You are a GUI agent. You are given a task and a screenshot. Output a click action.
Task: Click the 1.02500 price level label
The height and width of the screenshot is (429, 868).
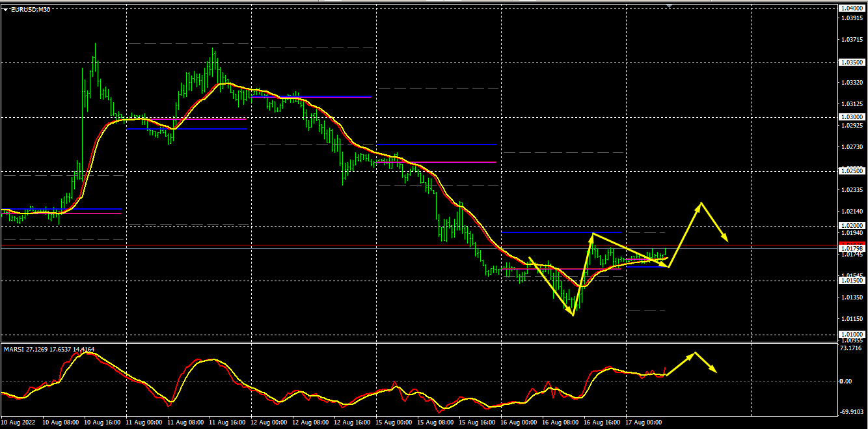point(852,171)
